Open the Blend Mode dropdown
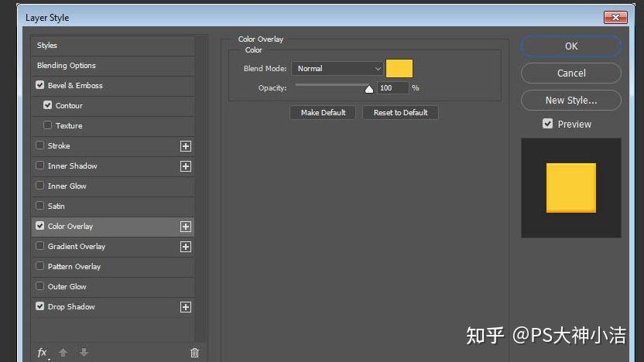Viewport: 644px width, 362px height. point(337,69)
